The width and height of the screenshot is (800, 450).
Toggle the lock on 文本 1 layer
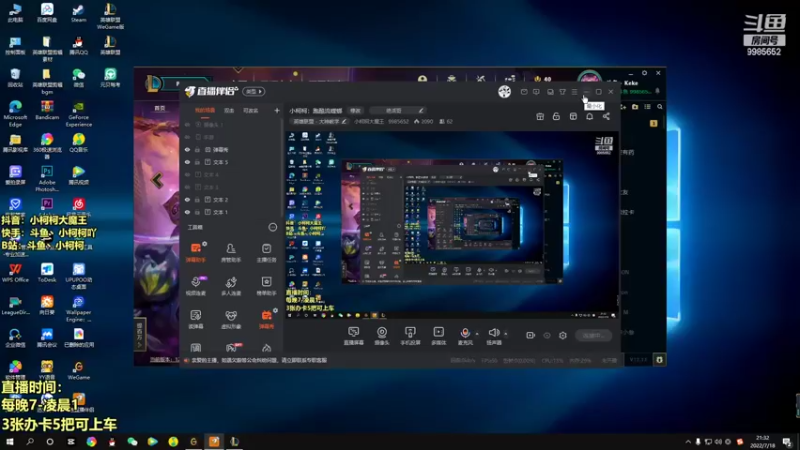pyautogui.click(x=197, y=212)
